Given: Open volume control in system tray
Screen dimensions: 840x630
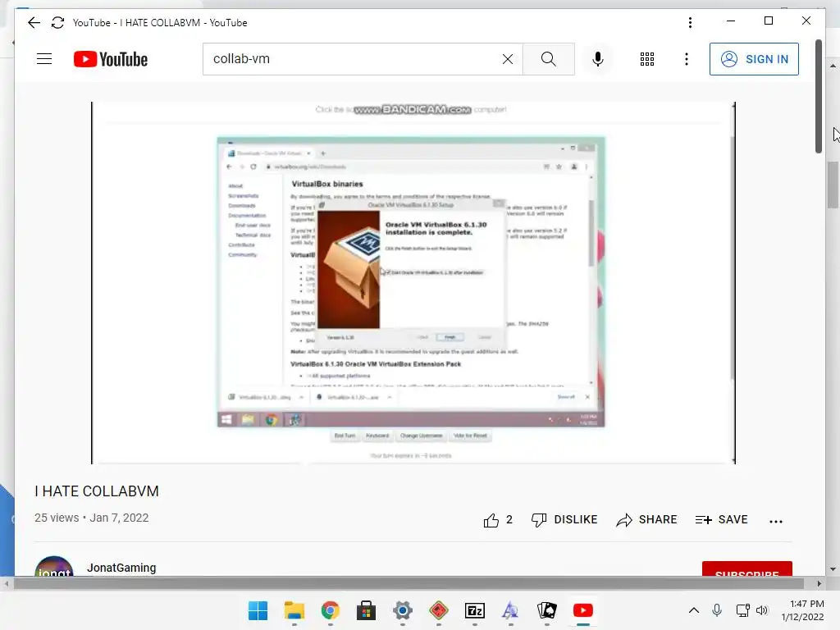Looking at the screenshot, I should (x=762, y=610).
